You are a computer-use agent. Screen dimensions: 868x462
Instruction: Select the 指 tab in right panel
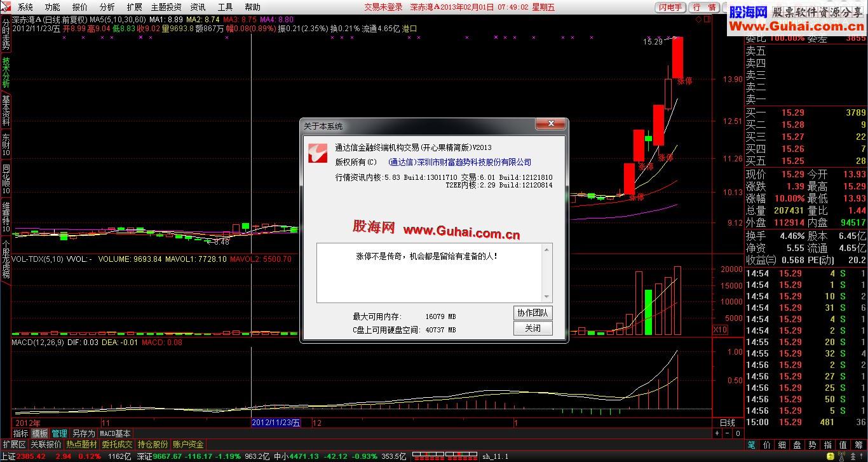(827, 444)
